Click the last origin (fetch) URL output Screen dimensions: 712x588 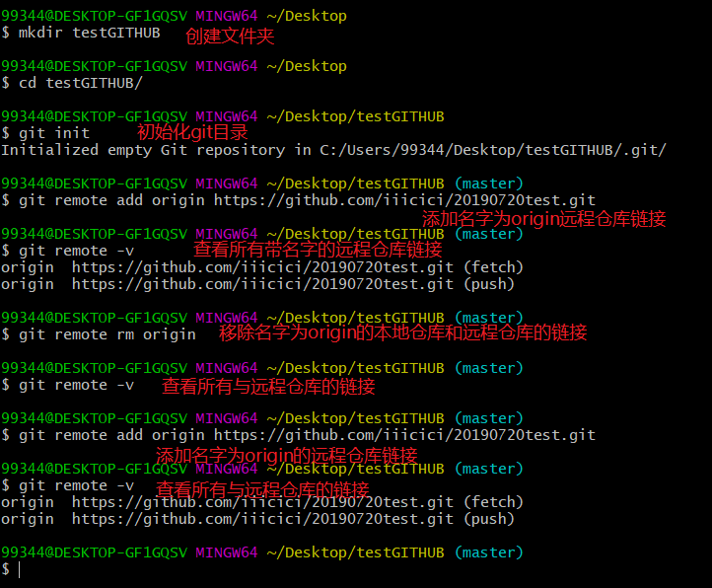tap(261, 502)
